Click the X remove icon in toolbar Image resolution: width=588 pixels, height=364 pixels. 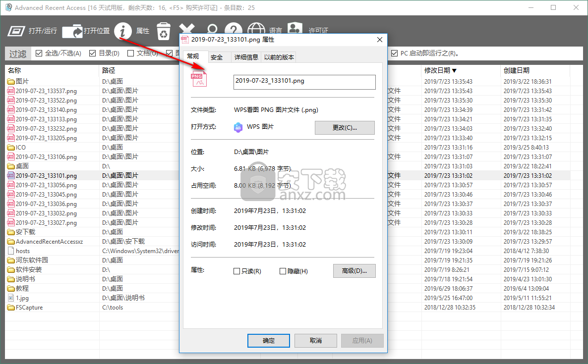coord(187,28)
